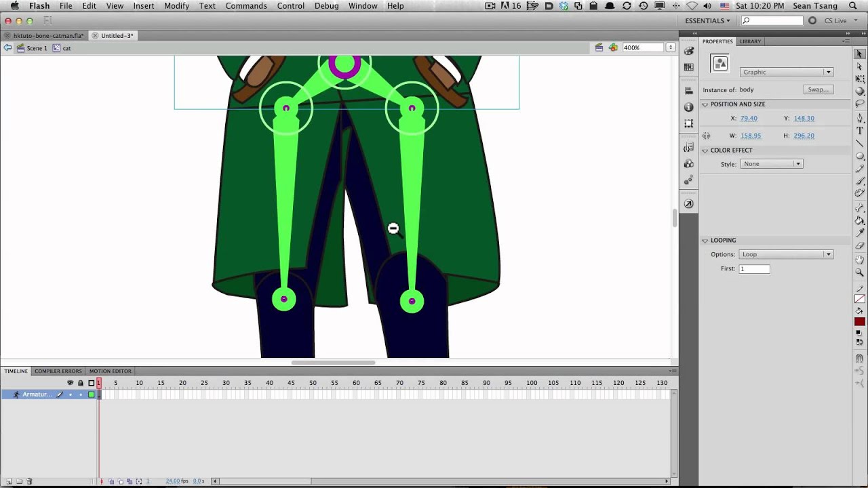The height and width of the screenshot is (488, 868).
Task: Select the Subselection tool
Action: 859,66
